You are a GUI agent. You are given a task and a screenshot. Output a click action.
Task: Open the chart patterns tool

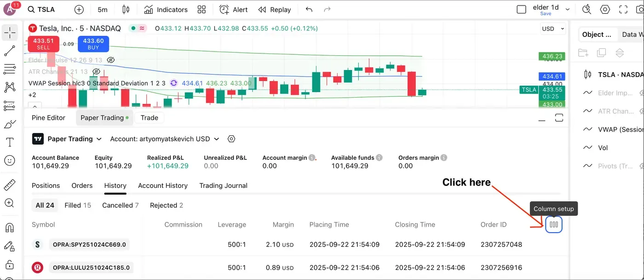(x=9, y=87)
